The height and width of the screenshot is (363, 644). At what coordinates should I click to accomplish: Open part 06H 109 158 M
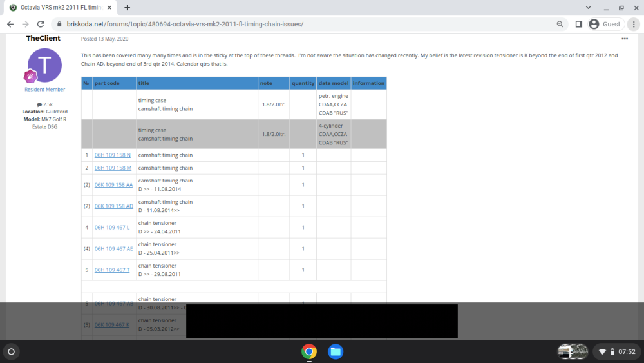tap(113, 168)
